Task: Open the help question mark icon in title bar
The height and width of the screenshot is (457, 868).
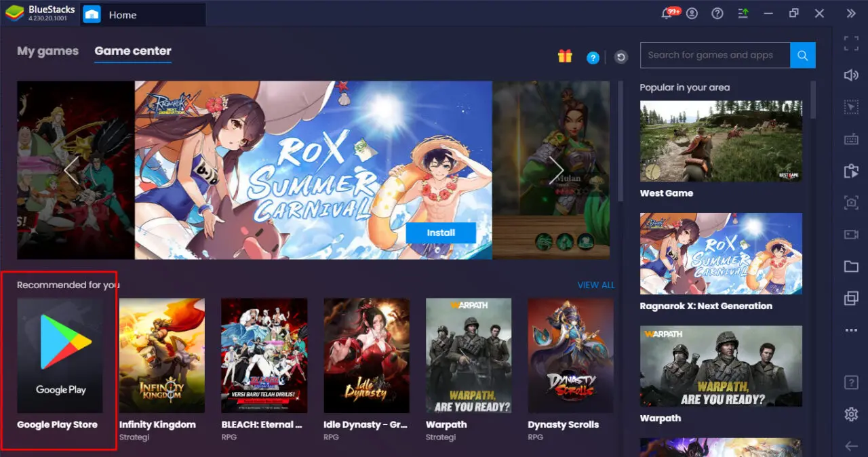Action: [x=717, y=14]
